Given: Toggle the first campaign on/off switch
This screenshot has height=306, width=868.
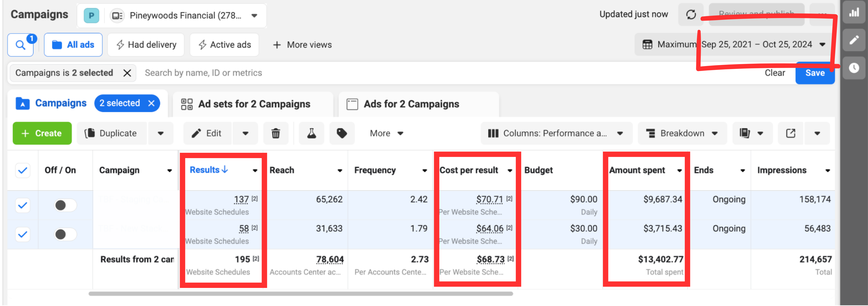Looking at the screenshot, I should click(x=65, y=205).
